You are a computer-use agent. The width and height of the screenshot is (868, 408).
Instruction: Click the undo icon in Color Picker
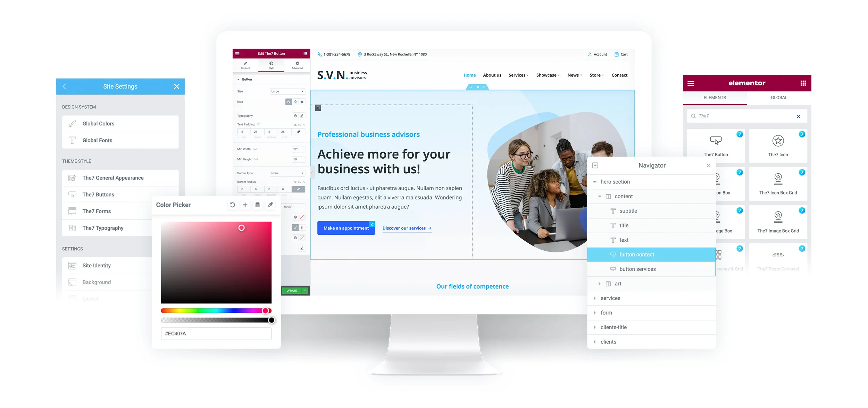click(x=231, y=205)
